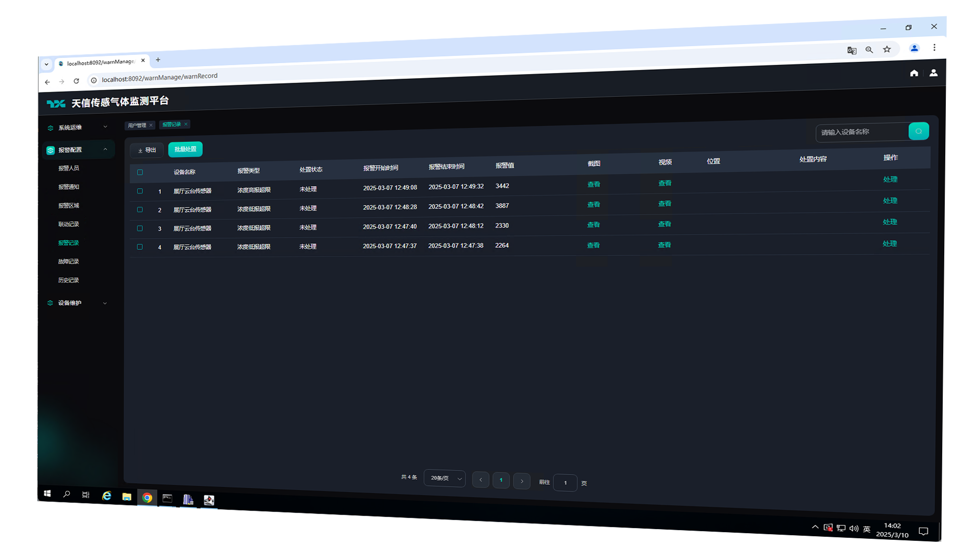Image resolution: width=980 pixels, height=551 pixels.
Task: Click the browser bookmark star icon
Action: tap(887, 49)
